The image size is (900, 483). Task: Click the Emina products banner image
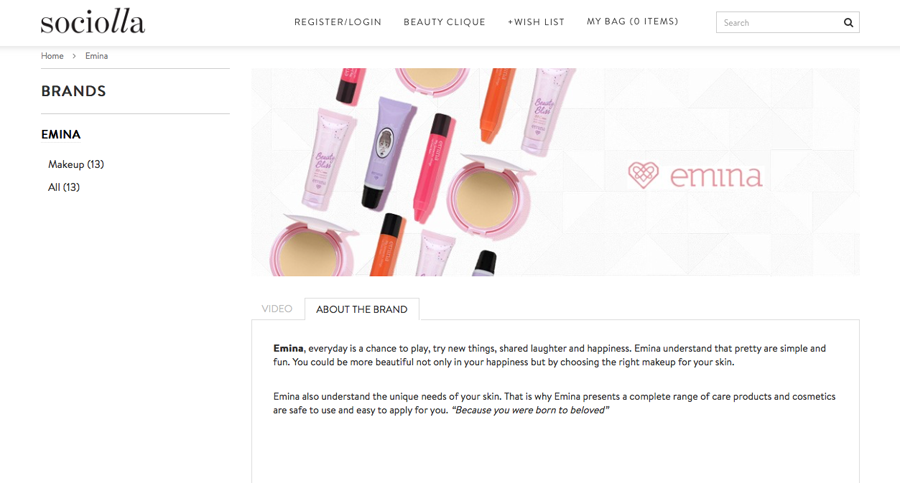556,172
